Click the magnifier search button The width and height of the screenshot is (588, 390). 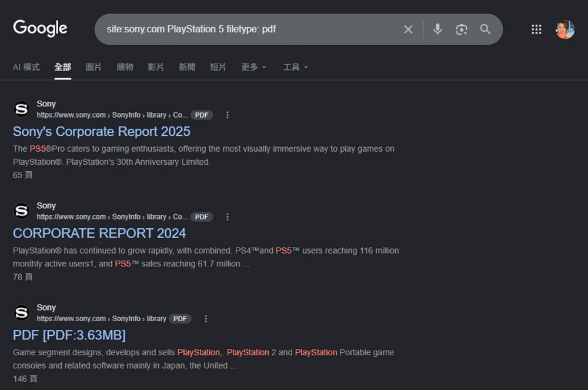485,29
